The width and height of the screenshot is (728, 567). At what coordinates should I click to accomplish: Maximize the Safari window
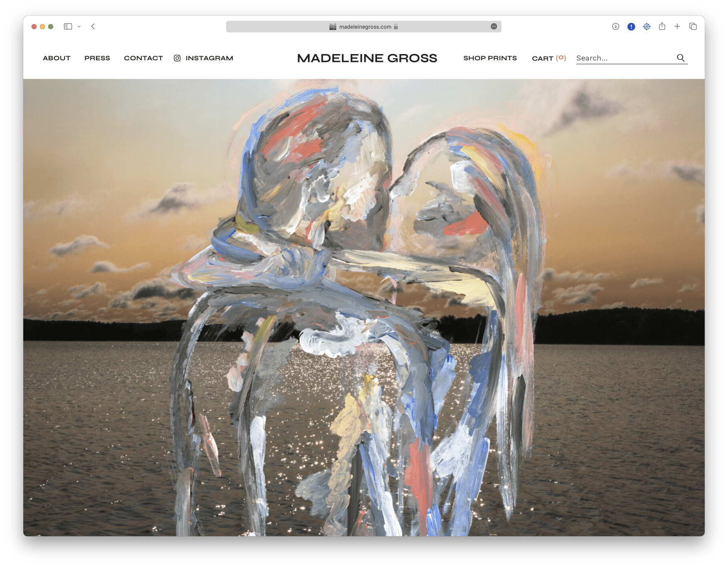tap(51, 27)
